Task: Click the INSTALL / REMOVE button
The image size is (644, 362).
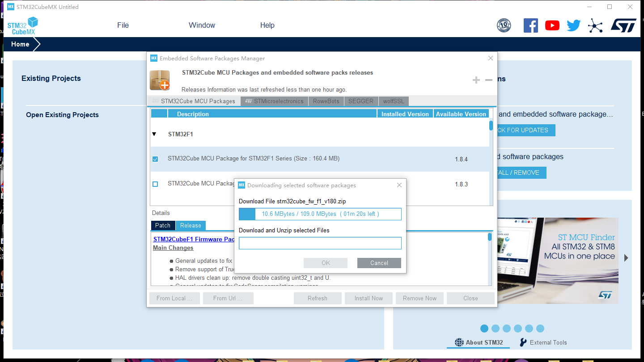Action: tap(521, 173)
